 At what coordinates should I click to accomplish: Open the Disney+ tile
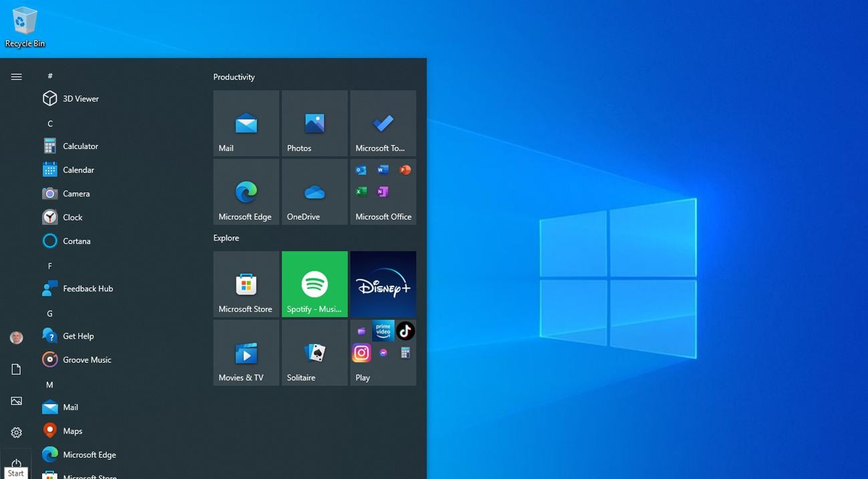383,284
